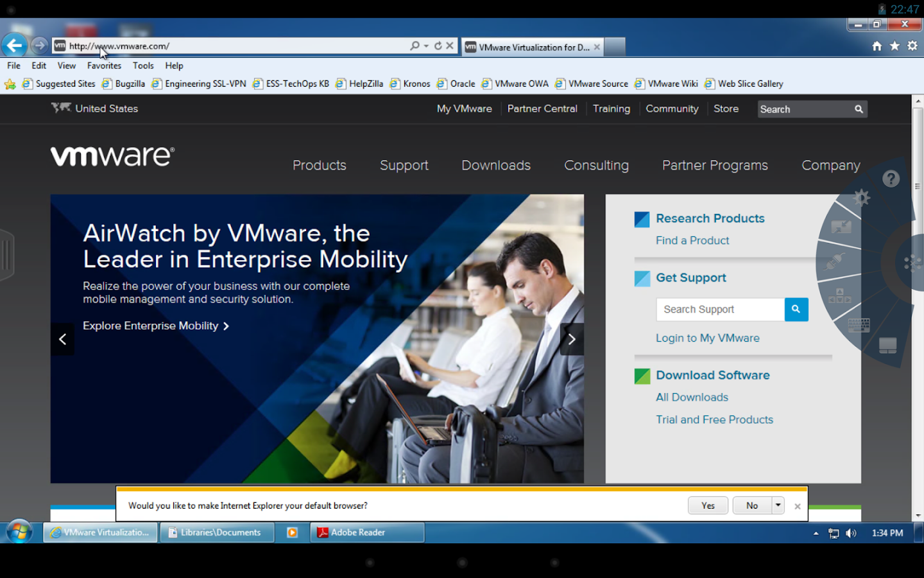
Task: Open Web Slice Gallery bookmark
Action: 744,83
